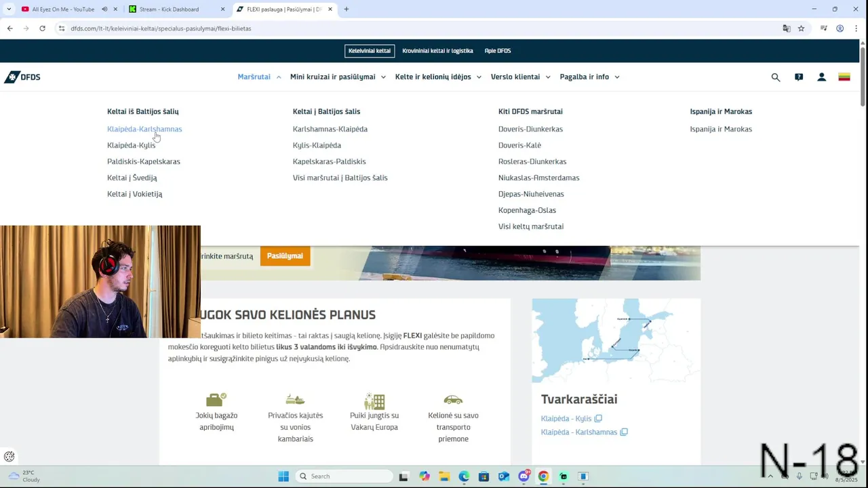The image size is (868, 488).
Task: Expand the Pagalba ir info menu
Action: tap(590, 77)
